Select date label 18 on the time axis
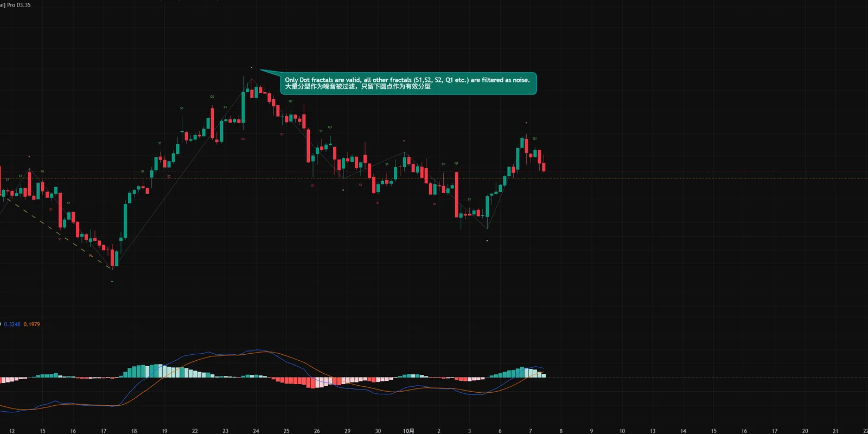Image resolution: width=868 pixels, height=434 pixels. pos(134,431)
